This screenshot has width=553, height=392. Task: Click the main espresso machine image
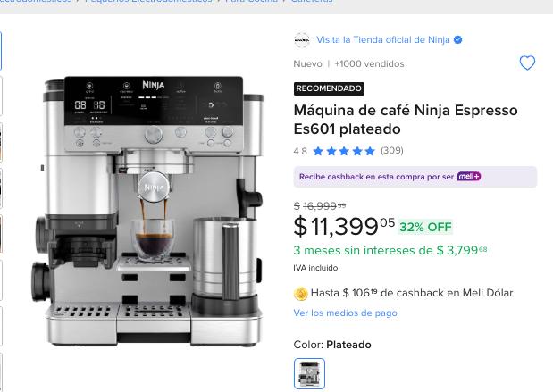[152, 212]
